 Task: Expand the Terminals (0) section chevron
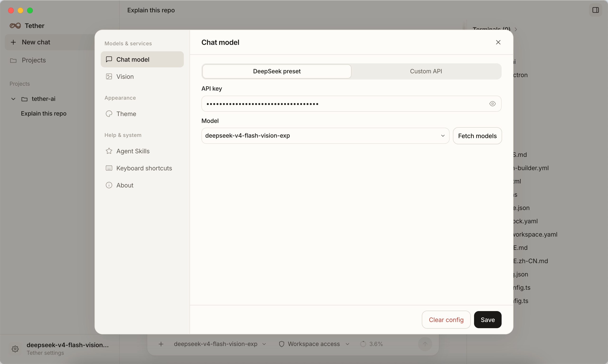(x=516, y=29)
